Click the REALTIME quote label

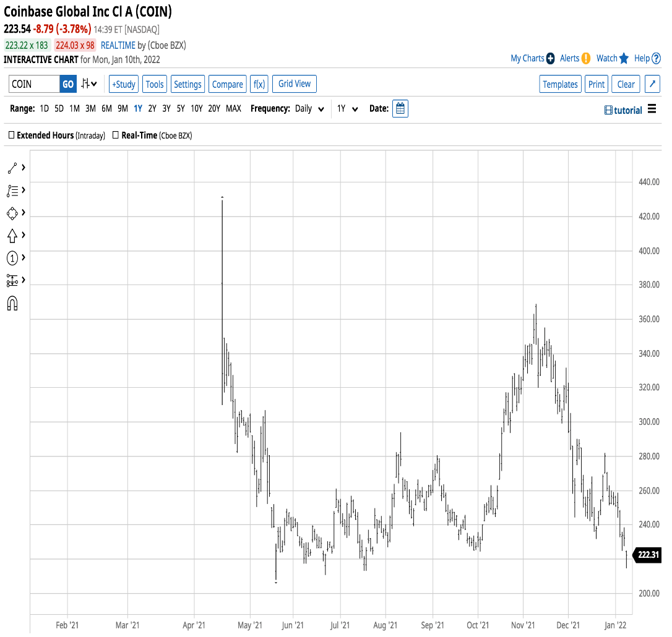pos(118,45)
